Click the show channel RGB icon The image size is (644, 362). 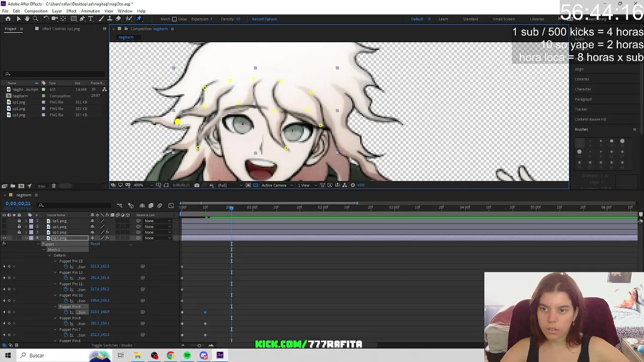coord(211,185)
